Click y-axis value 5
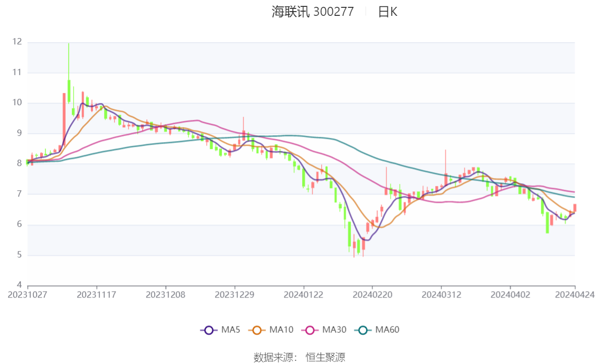The width and height of the screenshot is (599, 364). pos(20,255)
